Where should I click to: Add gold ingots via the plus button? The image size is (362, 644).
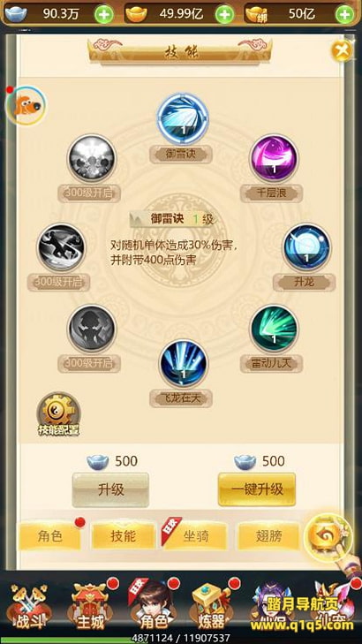point(224,15)
